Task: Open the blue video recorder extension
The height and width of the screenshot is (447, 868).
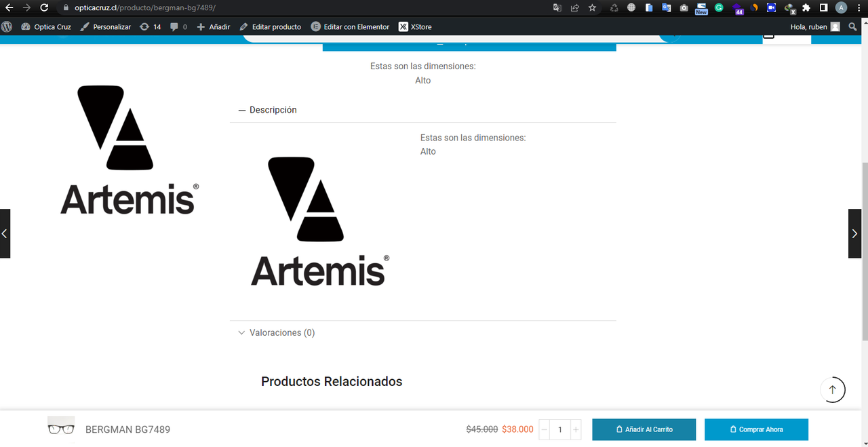Action: (x=771, y=8)
